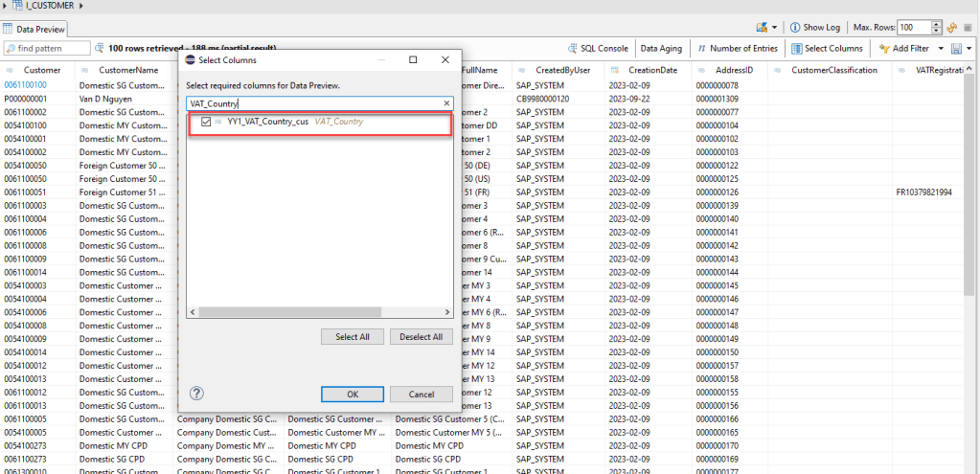This screenshot has width=980, height=474.
Task: Click the Select Columns toolbar icon
Action: (x=796, y=48)
